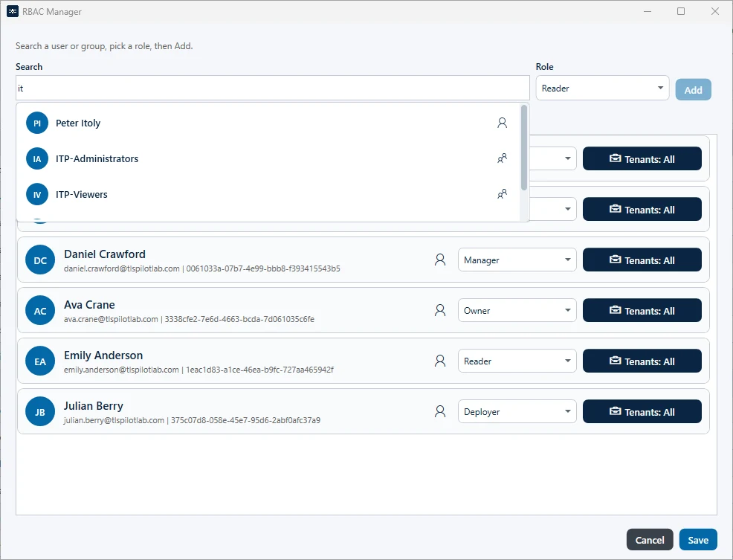Click Julian Berry's email and ID line
This screenshot has width=733, height=560.
point(192,420)
